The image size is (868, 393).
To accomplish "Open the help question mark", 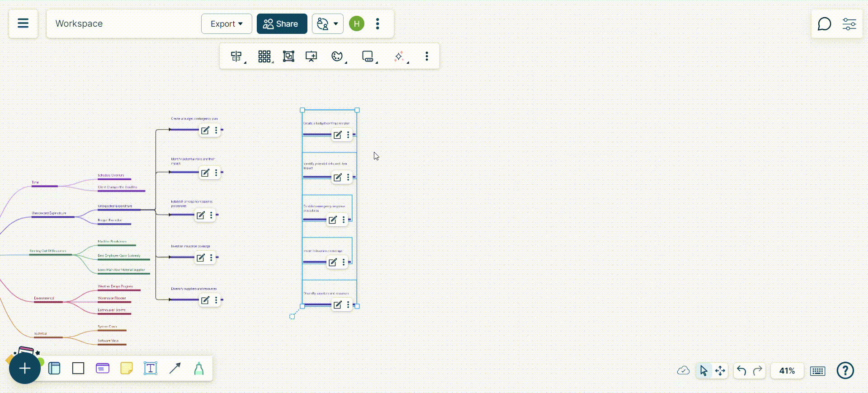I will [x=845, y=371].
